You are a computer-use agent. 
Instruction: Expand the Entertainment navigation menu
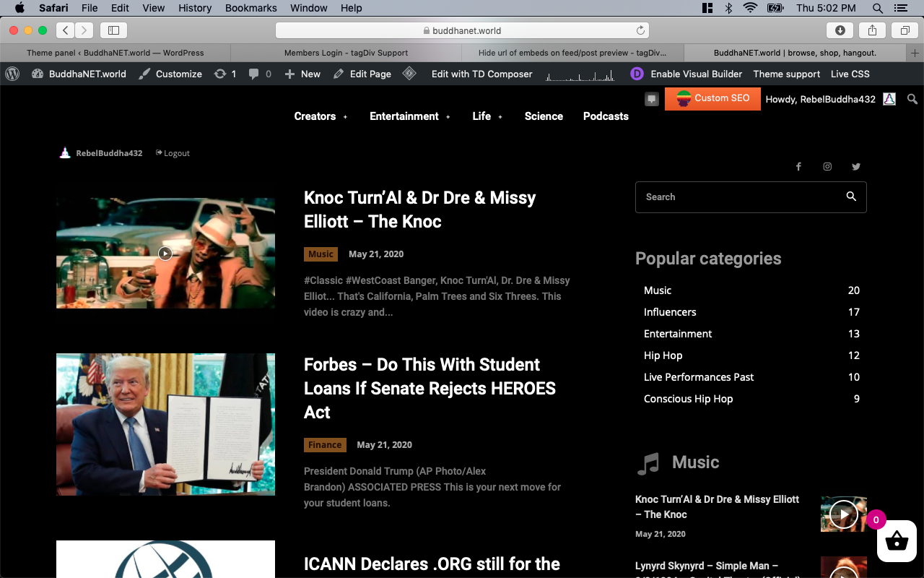(410, 116)
